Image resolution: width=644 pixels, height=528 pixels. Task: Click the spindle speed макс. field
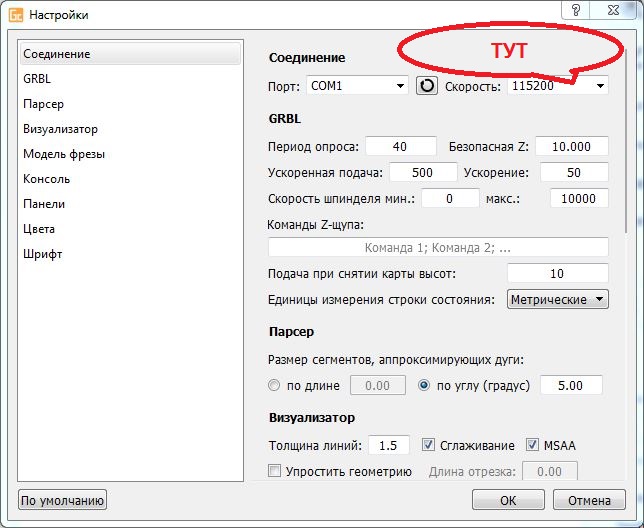coord(579,199)
